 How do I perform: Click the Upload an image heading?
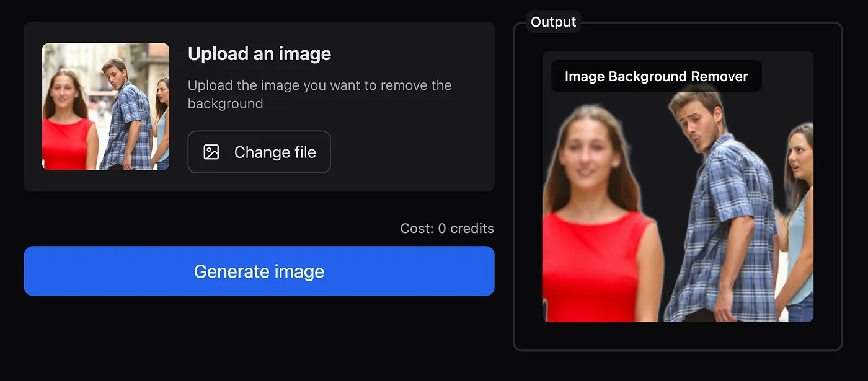259,54
